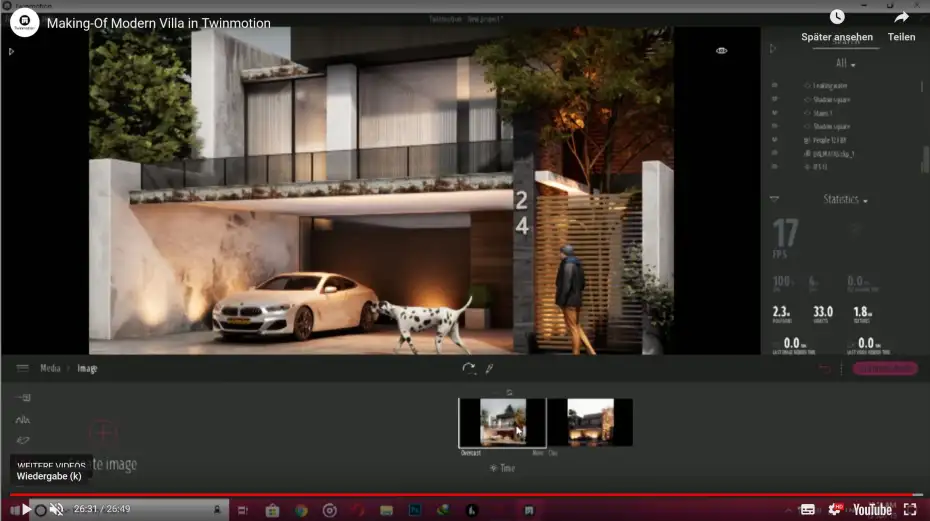The image size is (930, 521).
Task: Open the Twinmotion channel logo avatar
Action: pos(24,23)
